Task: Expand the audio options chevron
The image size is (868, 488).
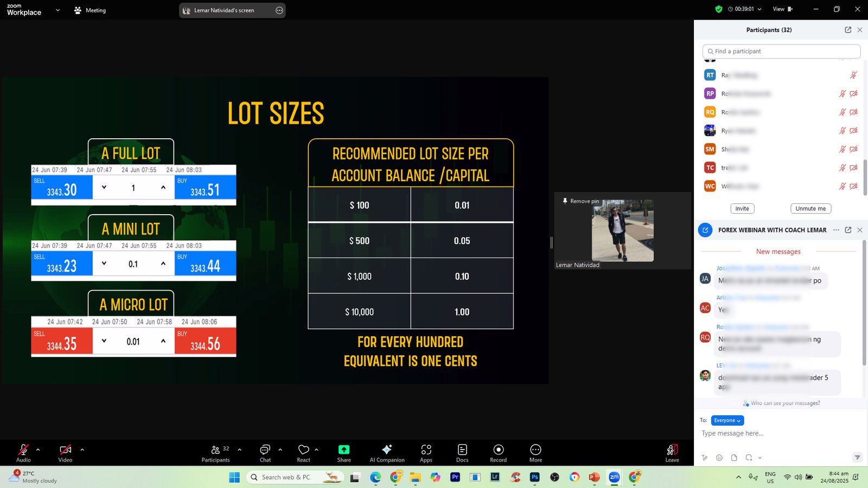Action: click(38, 450)
